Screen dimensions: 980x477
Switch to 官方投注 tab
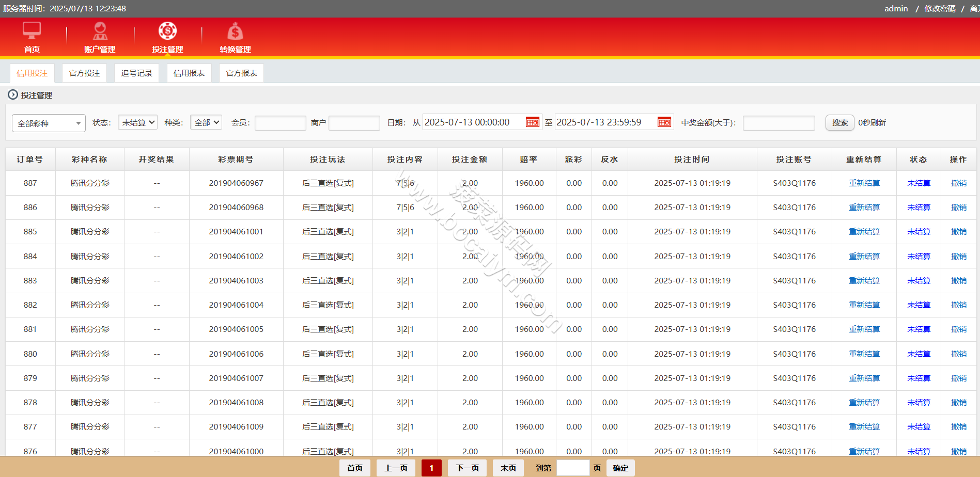pyautogui.click(x=85, y=73)
